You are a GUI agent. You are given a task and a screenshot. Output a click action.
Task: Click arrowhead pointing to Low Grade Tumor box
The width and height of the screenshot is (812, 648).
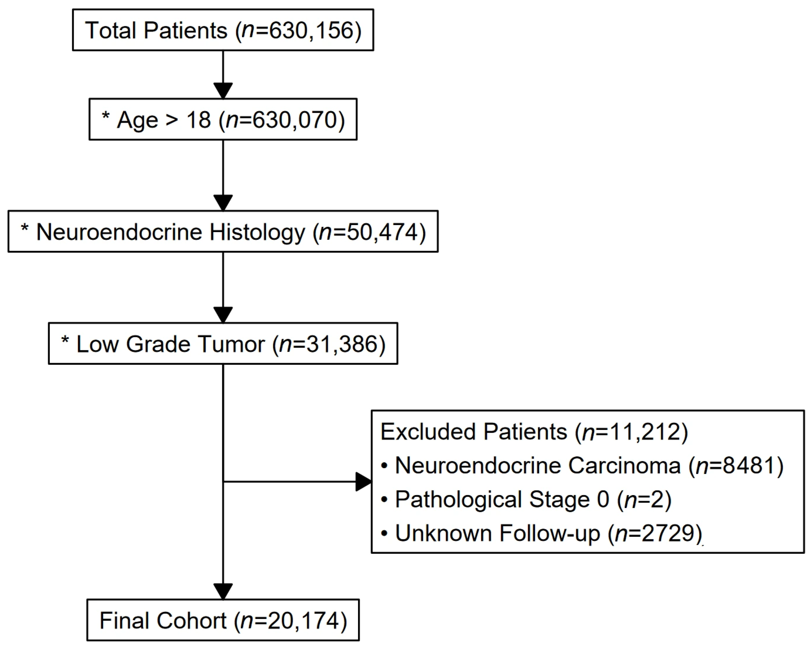pos(223,315)
